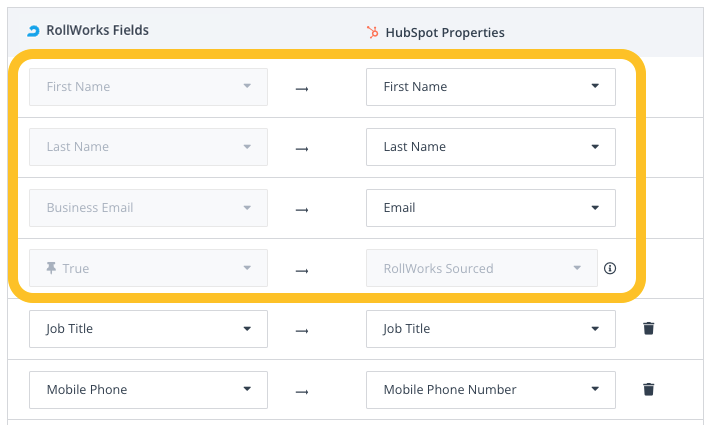Click the disabled Business Email field
712x425 pixels.
[148, 208]
